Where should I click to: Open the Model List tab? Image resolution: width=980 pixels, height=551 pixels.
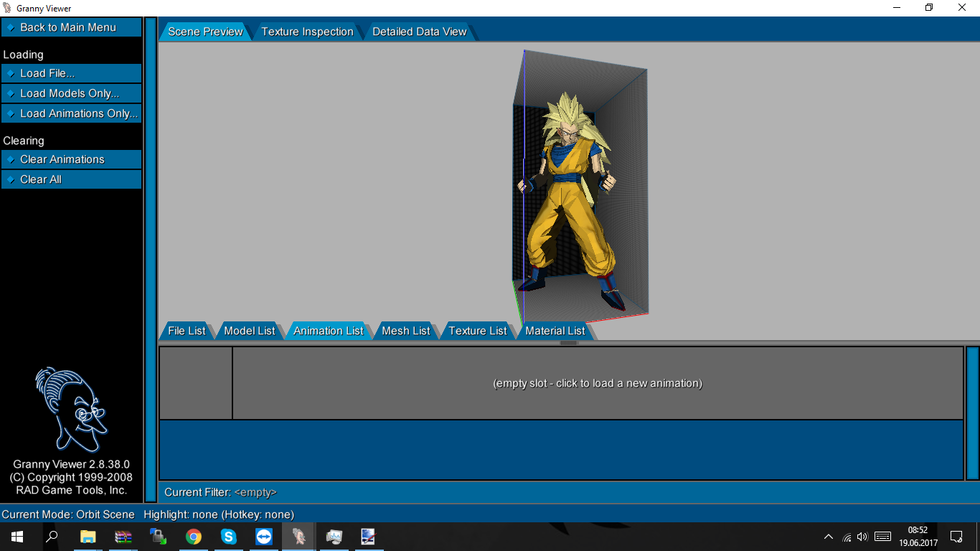click(250, 331)
